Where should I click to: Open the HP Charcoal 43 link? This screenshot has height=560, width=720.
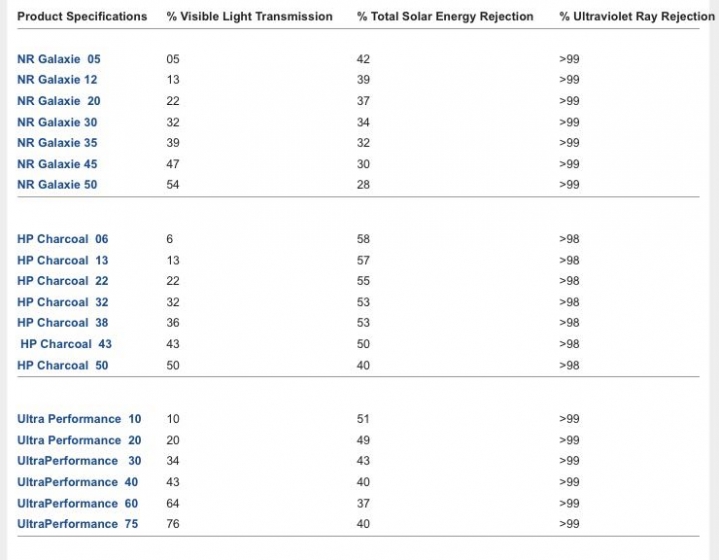click(66, 344)
